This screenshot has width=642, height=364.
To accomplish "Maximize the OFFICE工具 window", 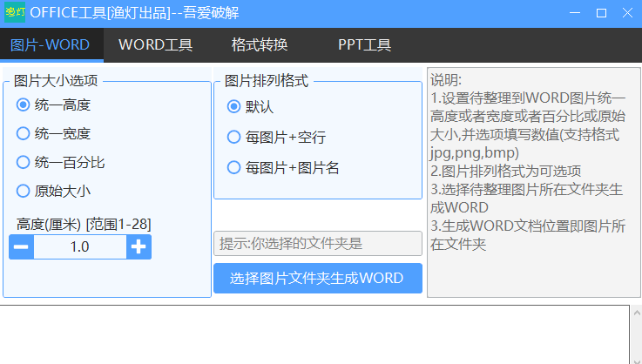I will coord(601,13).
